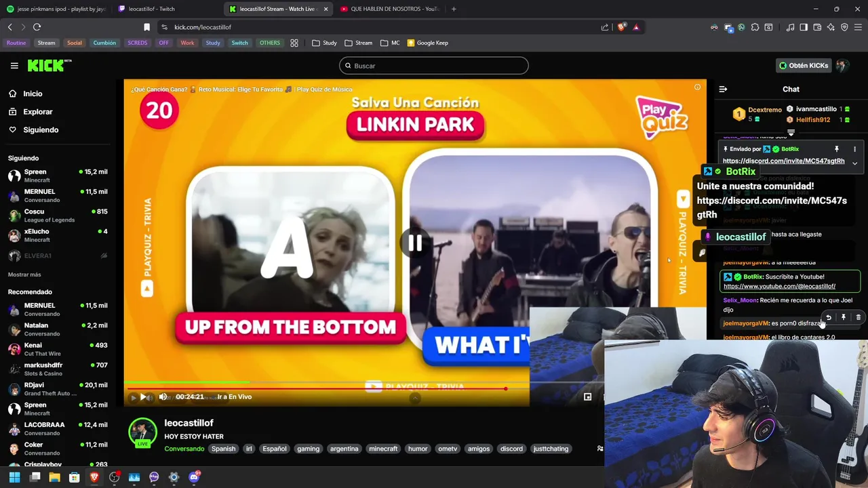Pause the stream video with center pause icon
This screenshot has height=488, width=868.
pyautogui.click(x=415, y=243)
